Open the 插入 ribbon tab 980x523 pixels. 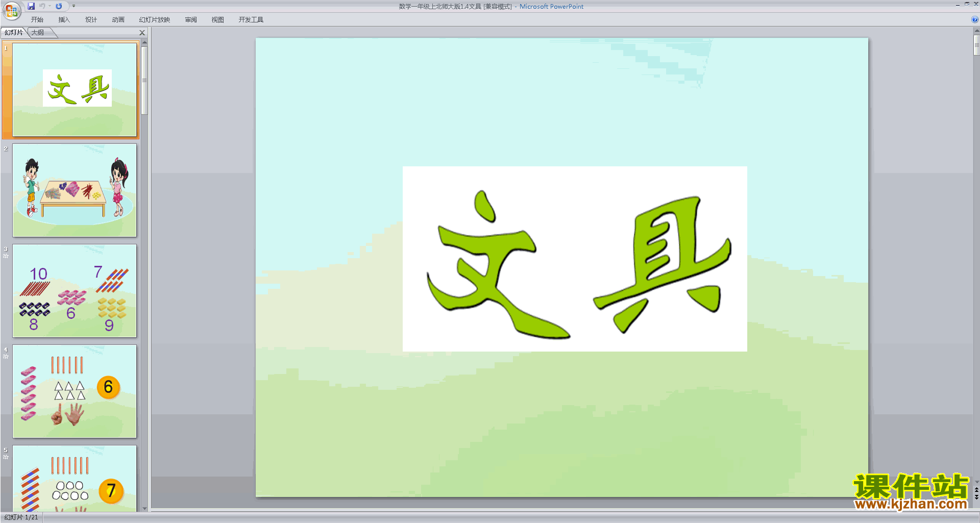click(x=64, y=20)
